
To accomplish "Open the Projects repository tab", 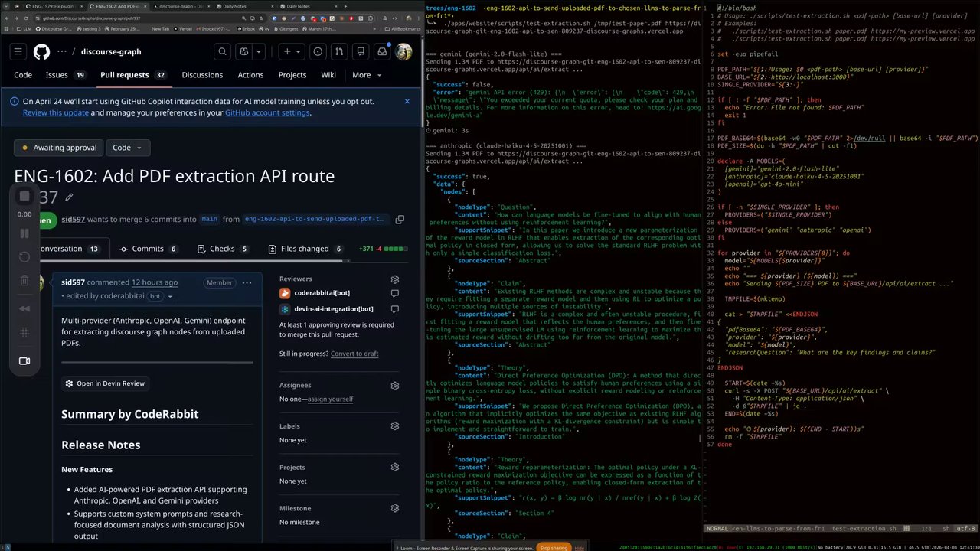I will click(x=292, y=75).
